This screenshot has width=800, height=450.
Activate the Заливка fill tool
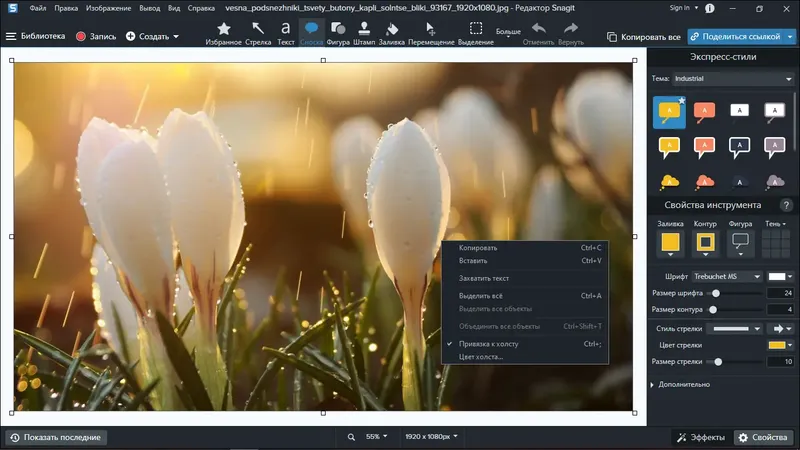(x=392, y=33)
